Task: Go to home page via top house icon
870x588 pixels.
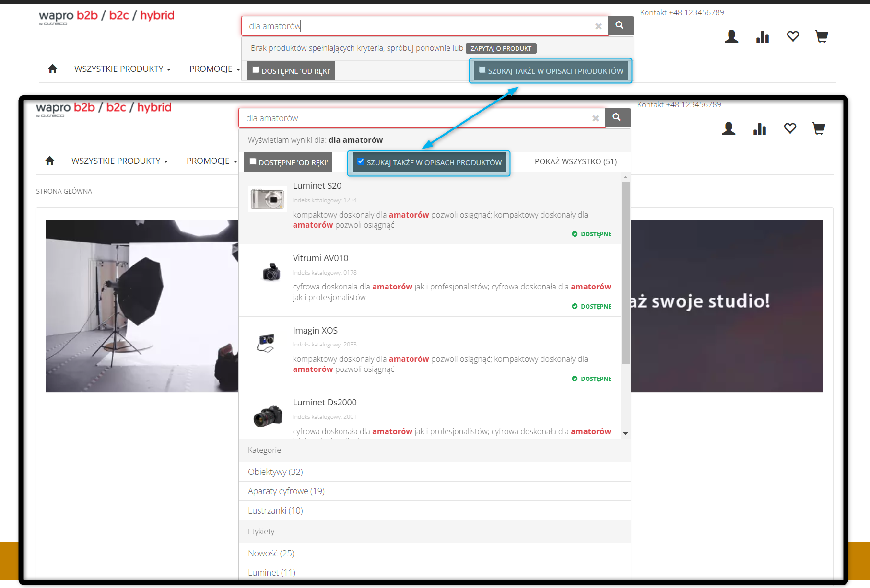Action: 53,69
